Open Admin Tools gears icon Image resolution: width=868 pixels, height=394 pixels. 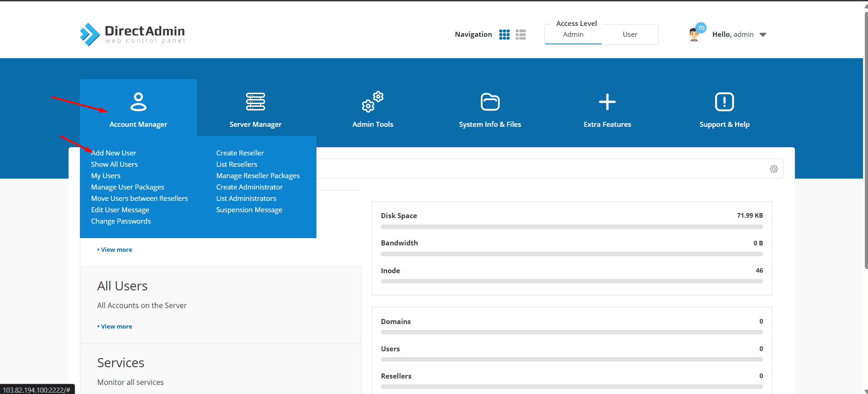pyautogui.click(x=372, y=102)
